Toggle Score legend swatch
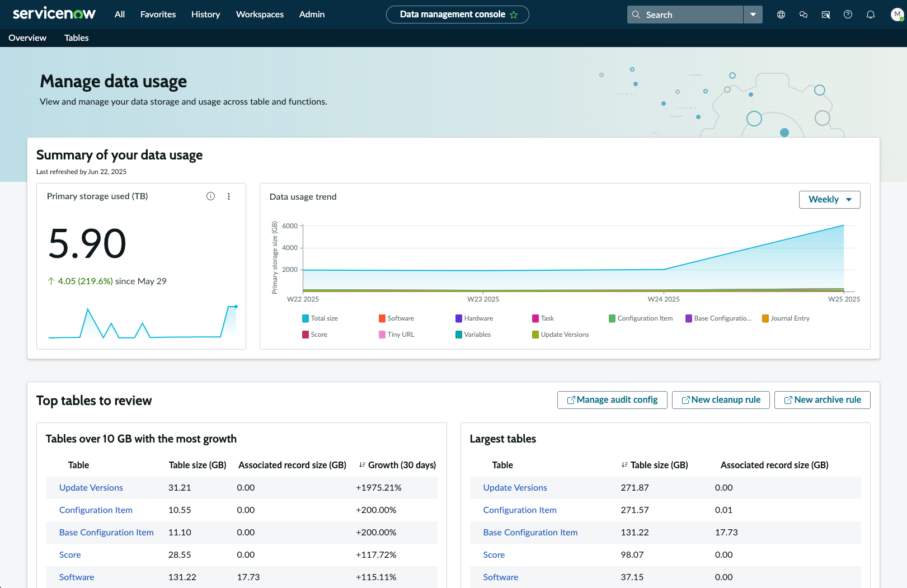 306,335
